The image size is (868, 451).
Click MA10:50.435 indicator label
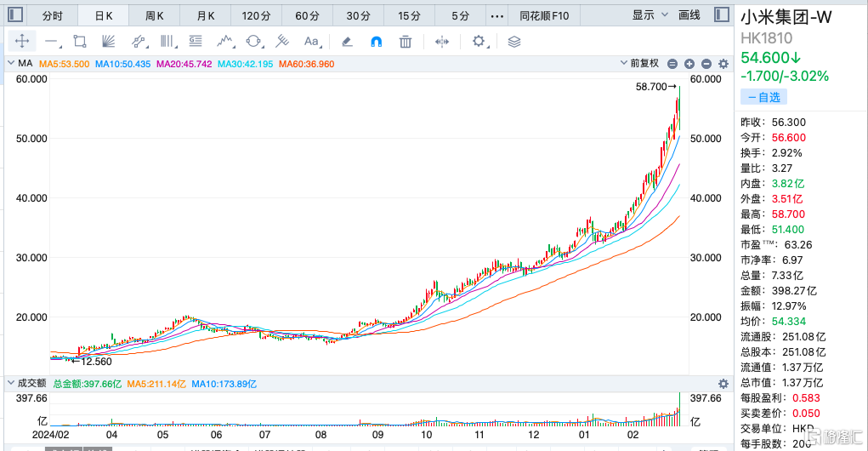pos(123,65)
